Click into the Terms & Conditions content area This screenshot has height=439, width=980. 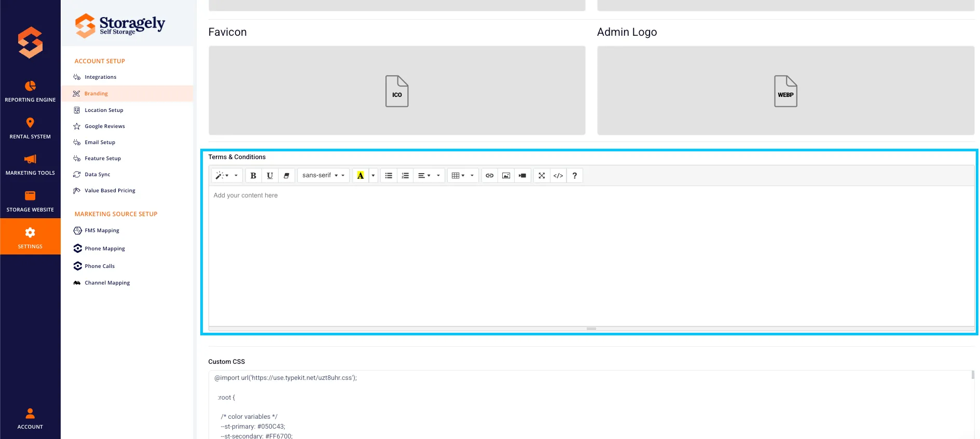[591, 256]
